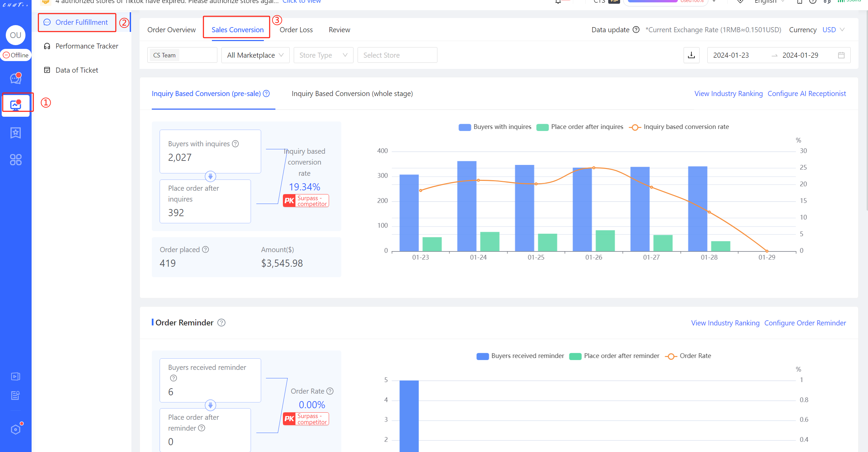Click the 19.34% conversion rate value
The height and width of the screenshot is (452, 868).
(304, 187)
